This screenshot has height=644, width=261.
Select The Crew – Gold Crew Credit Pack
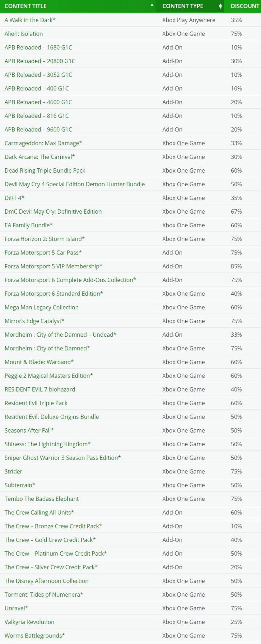[50, 540]
